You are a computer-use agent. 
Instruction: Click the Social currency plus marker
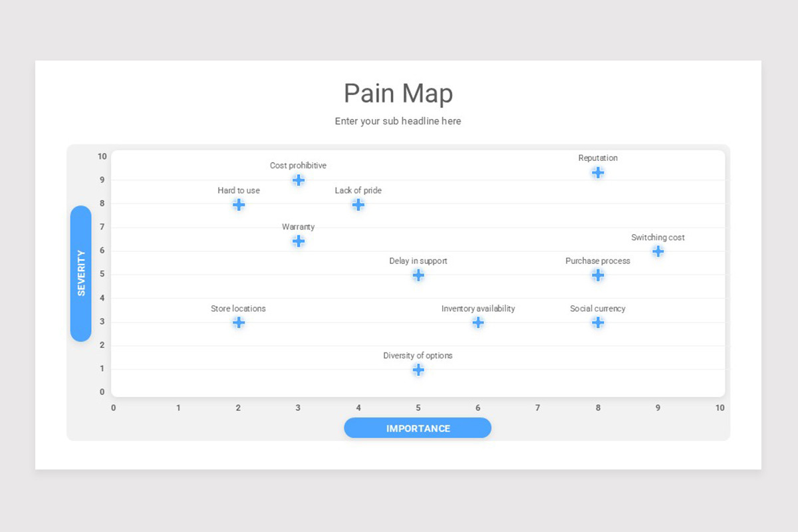pos(598,323)
